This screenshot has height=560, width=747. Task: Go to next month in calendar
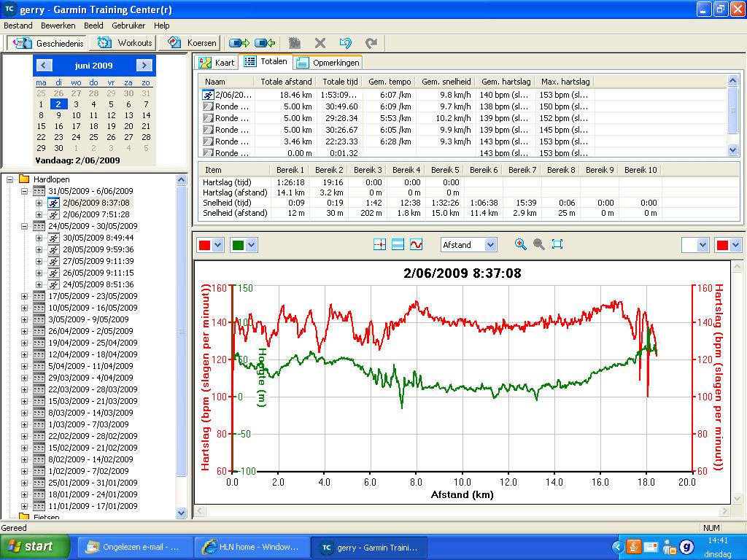144,65
